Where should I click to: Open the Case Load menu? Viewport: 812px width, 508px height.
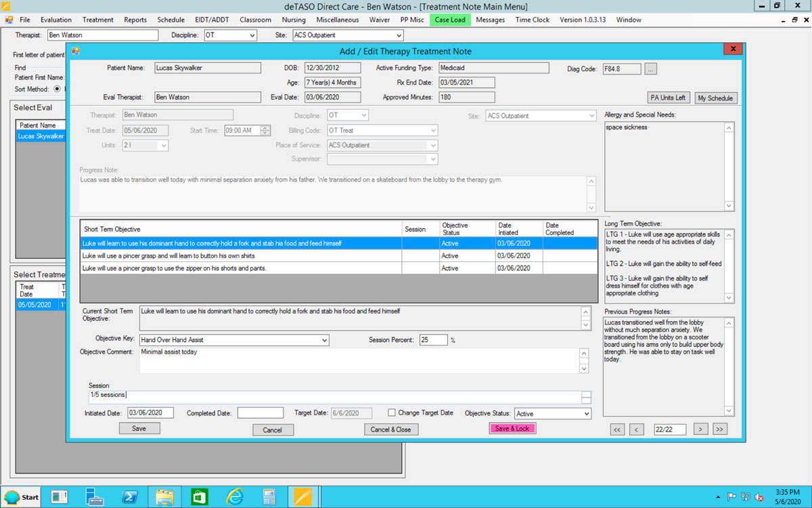click(449, 20)
